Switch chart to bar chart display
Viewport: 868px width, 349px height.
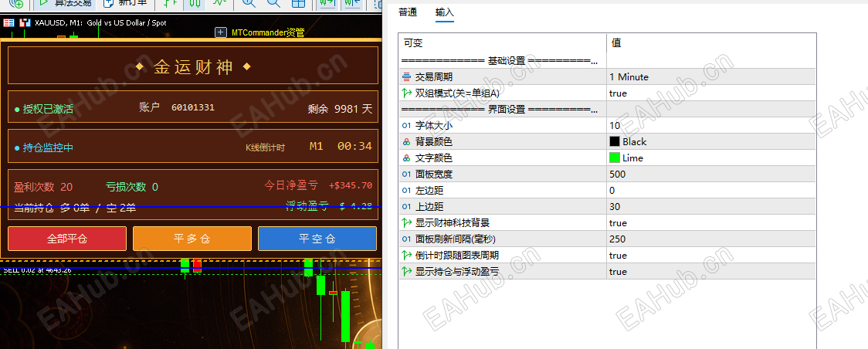(171, 3)
